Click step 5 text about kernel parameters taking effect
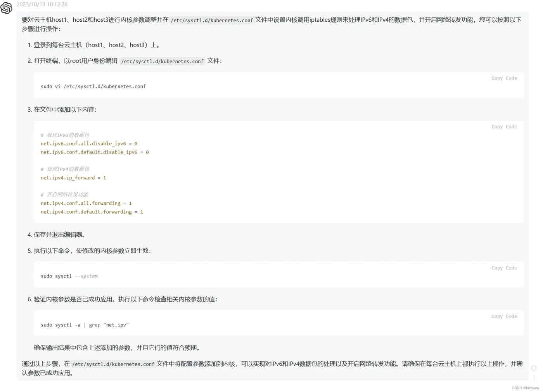 point(92,251)
